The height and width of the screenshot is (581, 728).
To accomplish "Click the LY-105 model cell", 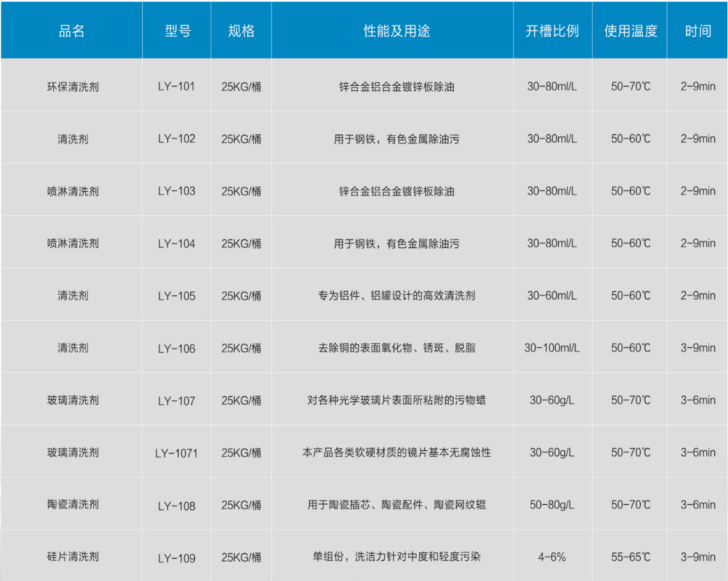I will pos(177,296).
